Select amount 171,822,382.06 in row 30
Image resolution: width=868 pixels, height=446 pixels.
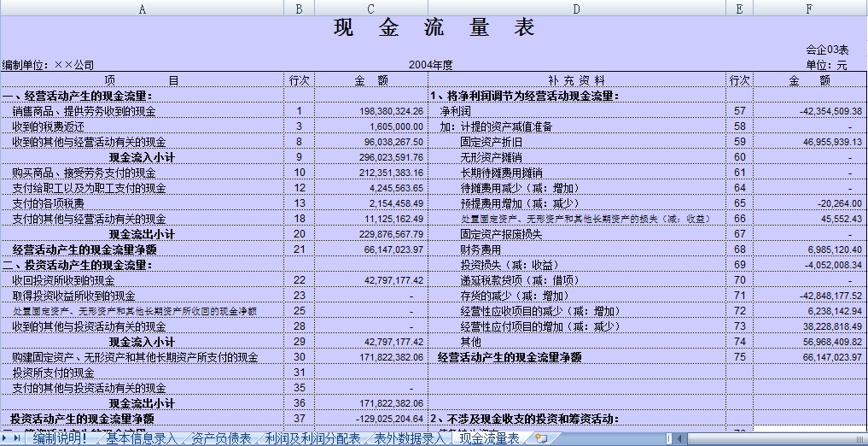click(x=371, y=357)
